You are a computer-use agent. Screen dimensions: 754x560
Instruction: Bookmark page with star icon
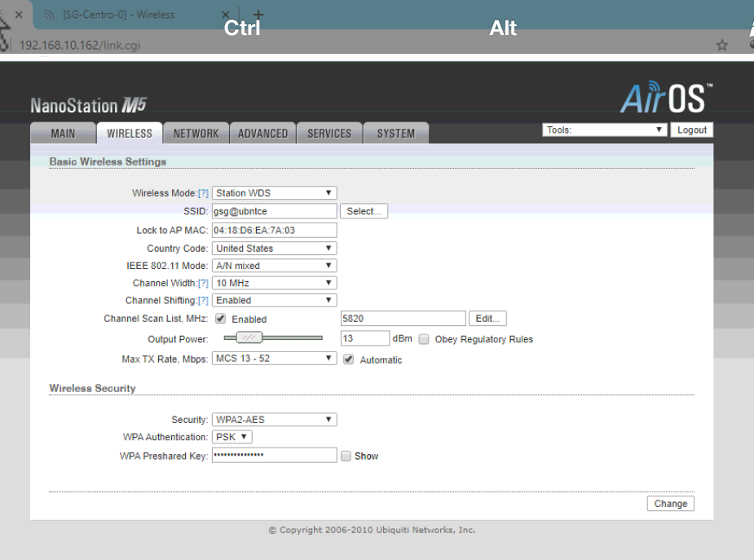721,45
